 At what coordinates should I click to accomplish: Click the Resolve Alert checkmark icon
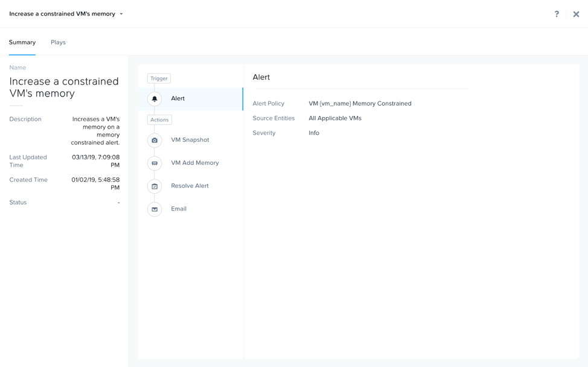[155, 186]
